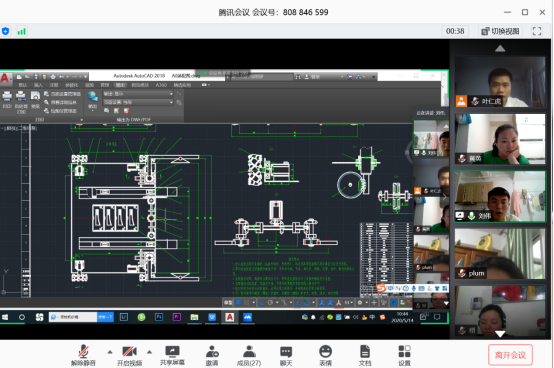Viewport: 554px width, 368px height.
Task: Select 叶仁虎 participant video tile
Action: [500, 82]
